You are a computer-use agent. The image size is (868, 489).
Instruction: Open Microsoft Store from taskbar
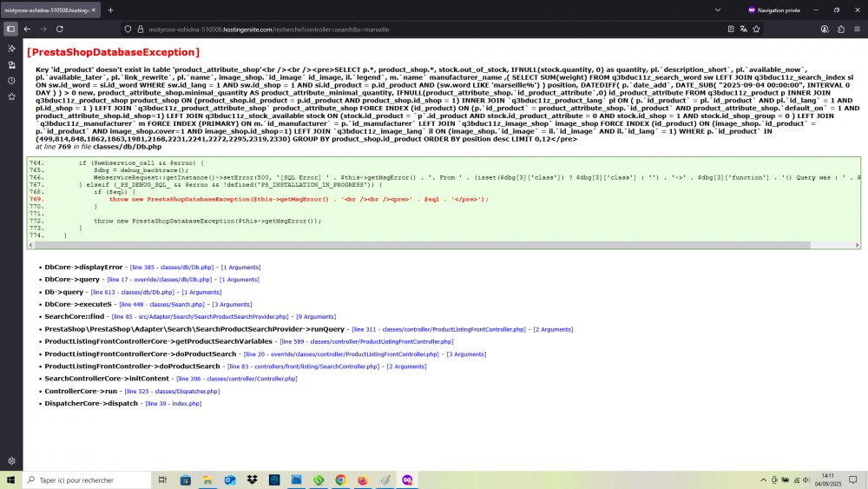point(186,480)
